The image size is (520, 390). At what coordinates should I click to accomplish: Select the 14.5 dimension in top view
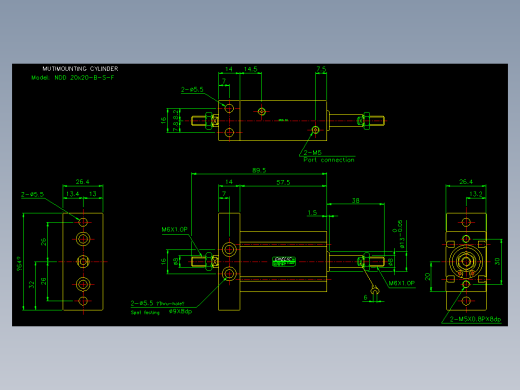pyautogui.click(x=250, y=69)
